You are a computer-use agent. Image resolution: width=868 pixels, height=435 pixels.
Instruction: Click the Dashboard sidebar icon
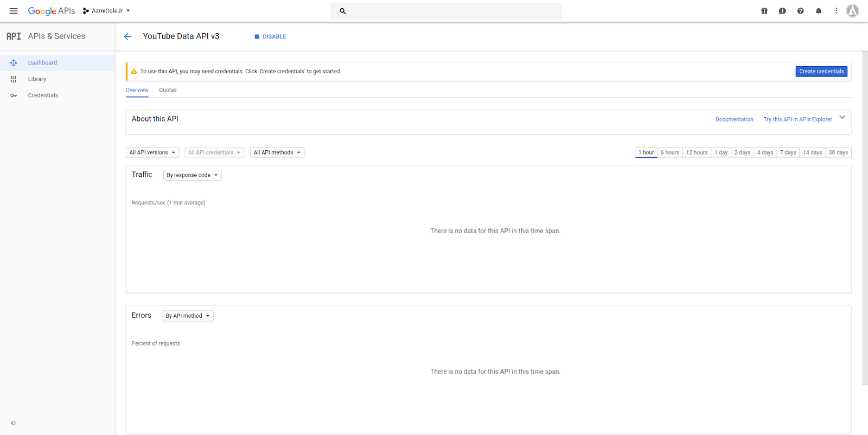point(14,63)
